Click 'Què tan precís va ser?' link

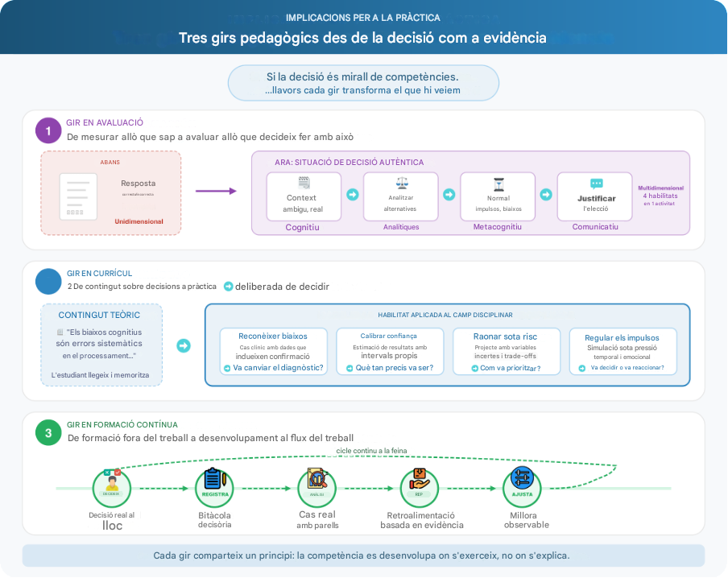[390, 368]
